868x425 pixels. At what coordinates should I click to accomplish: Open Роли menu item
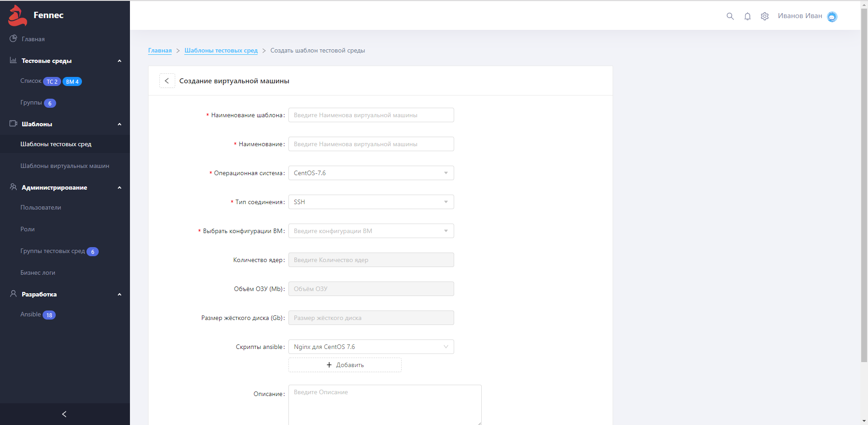(28, 229)
